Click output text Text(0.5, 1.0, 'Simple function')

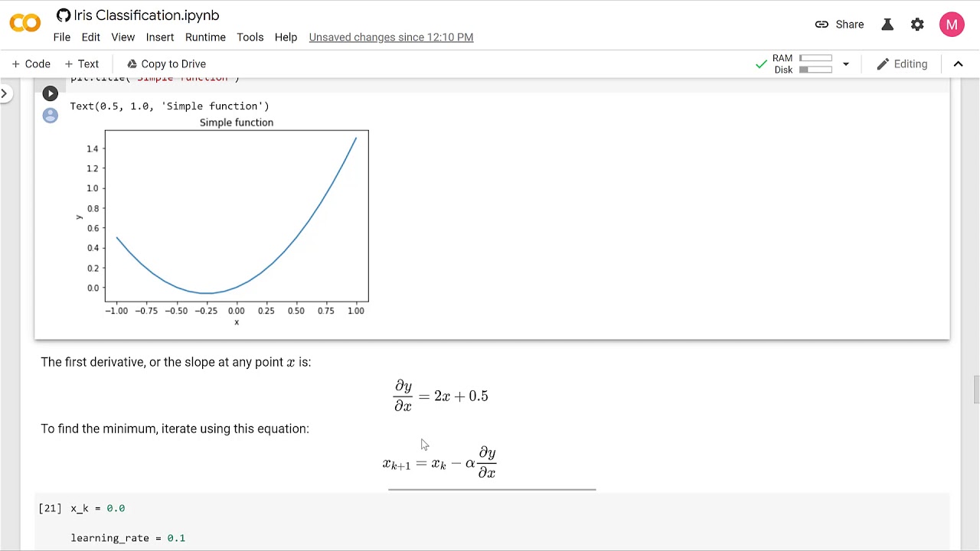pos(169,106)
